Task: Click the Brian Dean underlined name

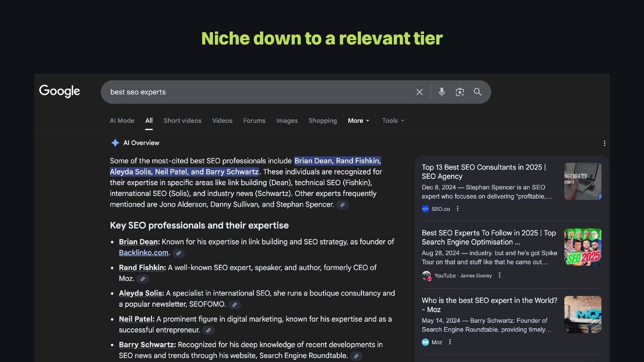Action: coord(139,242)
